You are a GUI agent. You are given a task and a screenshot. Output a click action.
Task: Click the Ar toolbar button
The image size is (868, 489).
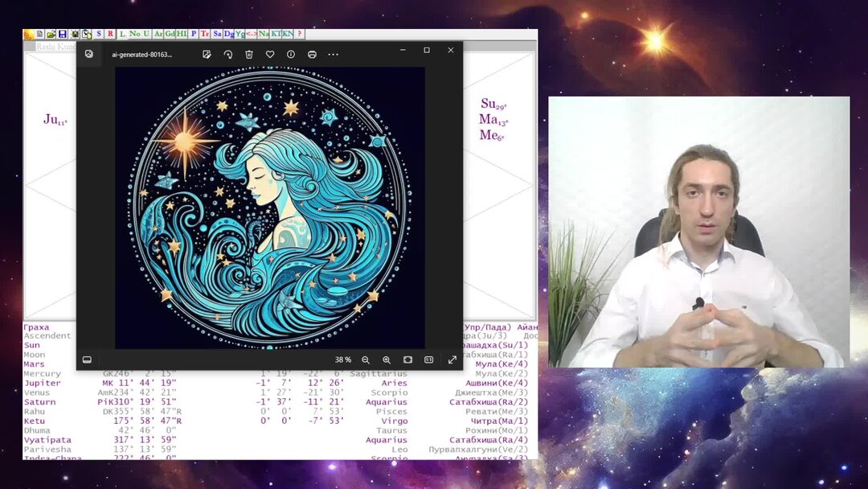[x=158, y=34]
